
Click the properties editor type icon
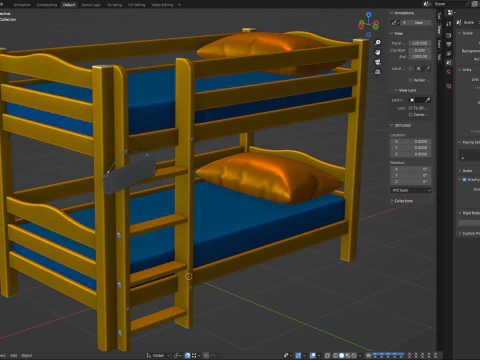[451, 12]
